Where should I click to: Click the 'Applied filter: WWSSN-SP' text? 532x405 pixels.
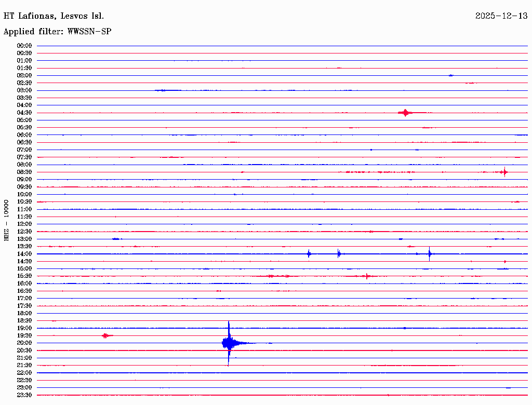coord(57,32)
